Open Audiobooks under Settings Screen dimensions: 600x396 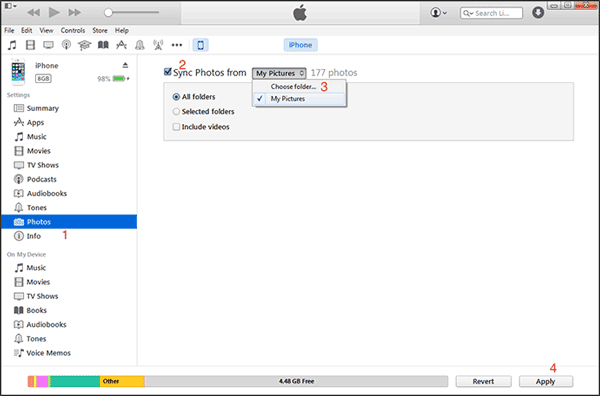pos(69,193)
